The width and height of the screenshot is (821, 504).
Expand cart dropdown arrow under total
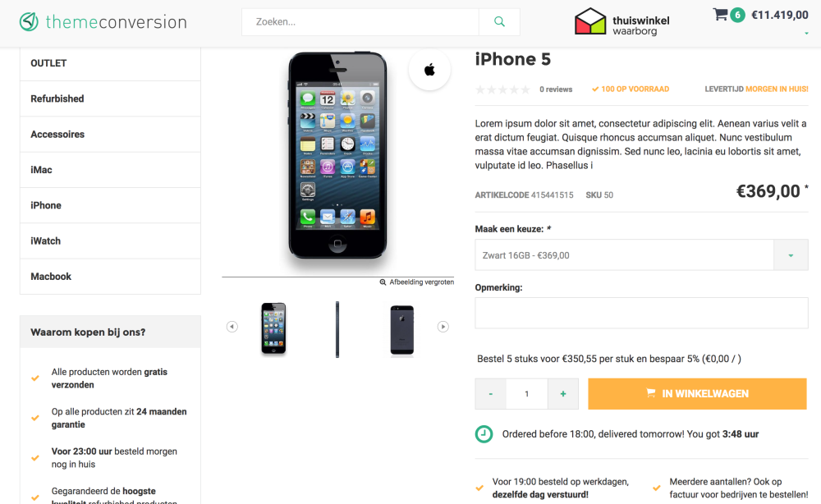click(806, 33)
